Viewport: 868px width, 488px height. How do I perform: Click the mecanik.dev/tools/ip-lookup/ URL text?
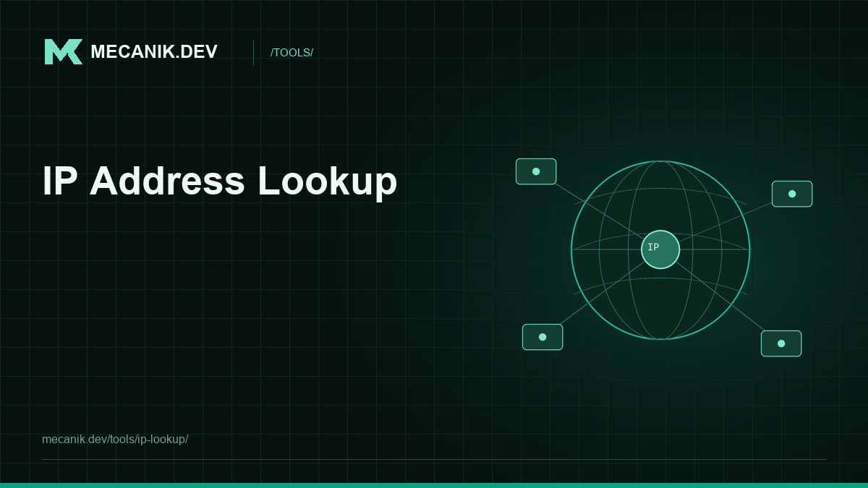[115, 439]
